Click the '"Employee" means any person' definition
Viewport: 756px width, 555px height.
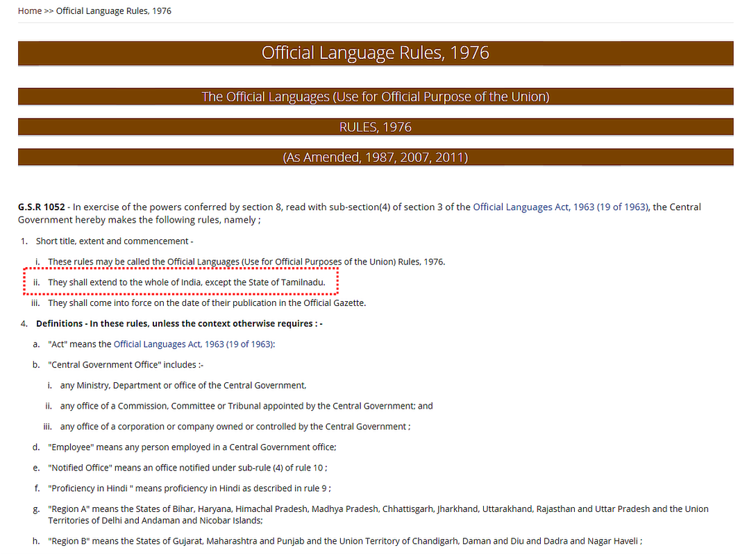(x=192, y=447)
